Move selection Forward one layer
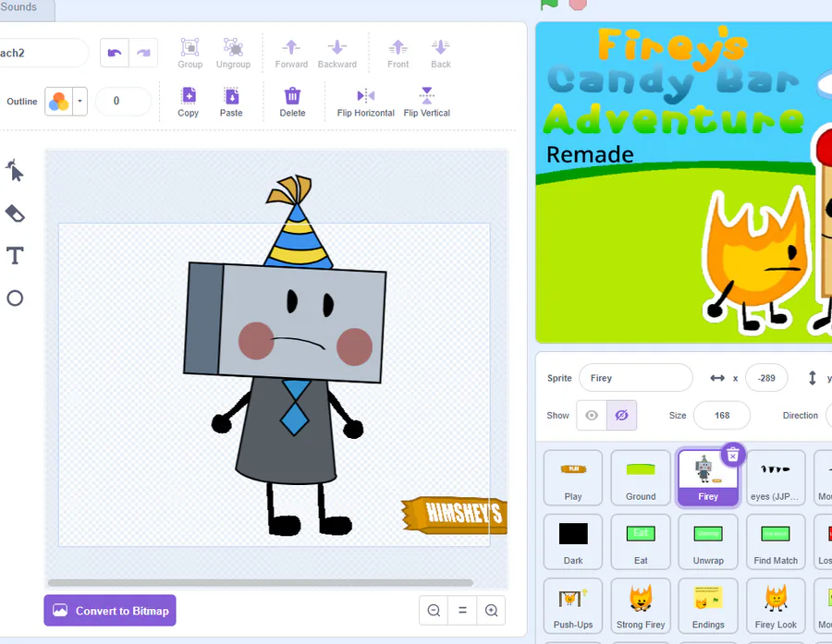Viewport: 832px width, 644px height. pyautogui.click(x=291, y=54)
